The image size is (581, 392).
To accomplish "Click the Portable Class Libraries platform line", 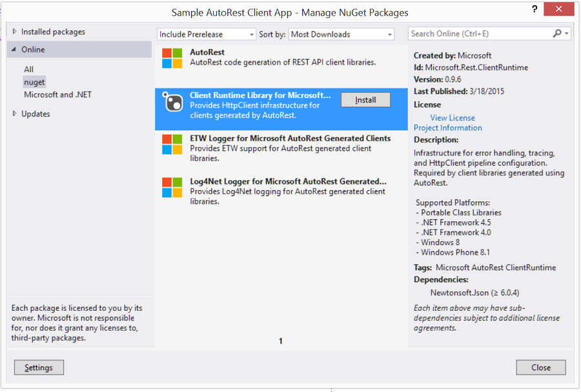I will click(458, 213).
